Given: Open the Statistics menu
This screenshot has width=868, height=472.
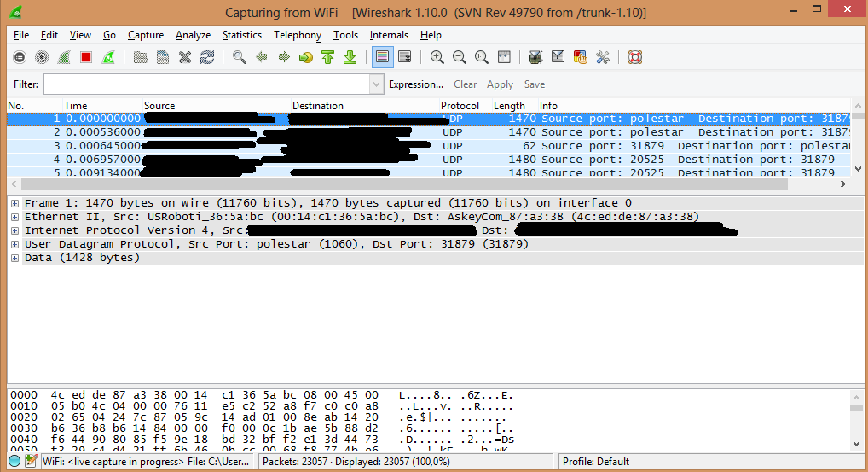Looking at the screenshot, I should [x=242, y=35].
